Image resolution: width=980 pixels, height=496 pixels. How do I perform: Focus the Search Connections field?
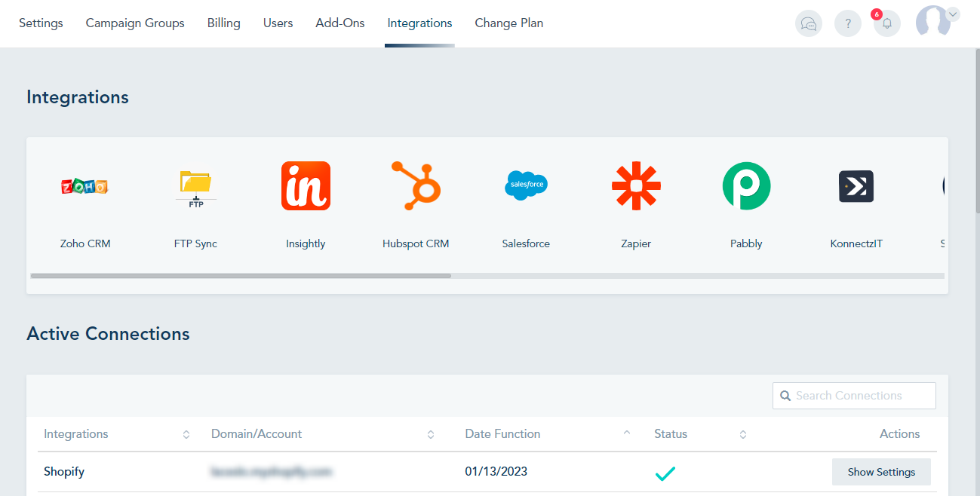tap(854, 396)
